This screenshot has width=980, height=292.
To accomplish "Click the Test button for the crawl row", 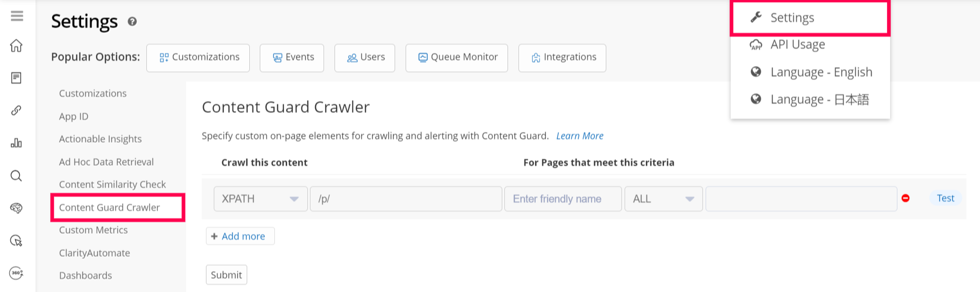I will click(945, 198).
